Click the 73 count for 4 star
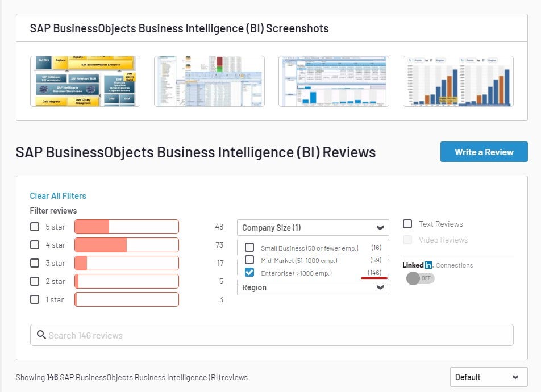The width and height of the screenshot is (541, 392). click(x=219, y=245)
